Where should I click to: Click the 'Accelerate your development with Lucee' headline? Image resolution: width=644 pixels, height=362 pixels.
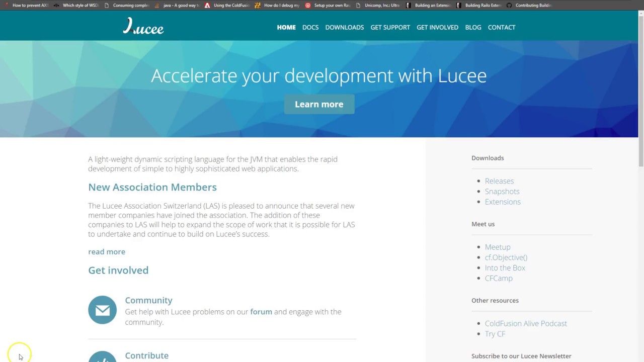tap(319, 75)
